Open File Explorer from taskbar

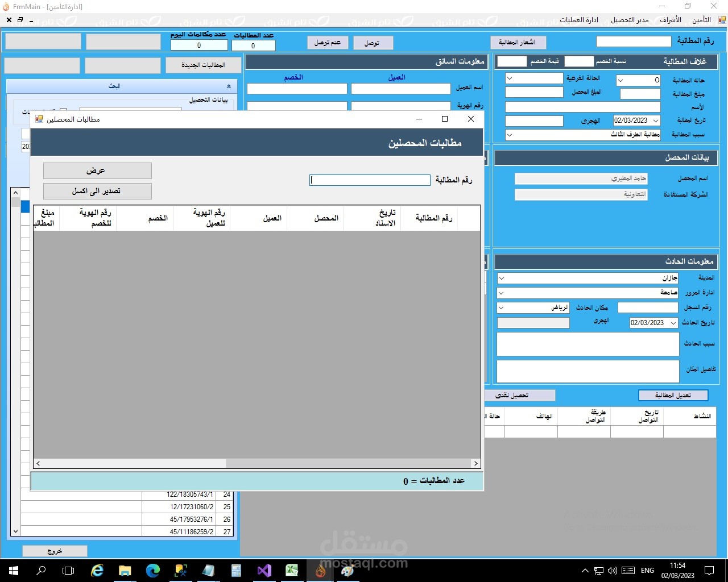[125, 570]
